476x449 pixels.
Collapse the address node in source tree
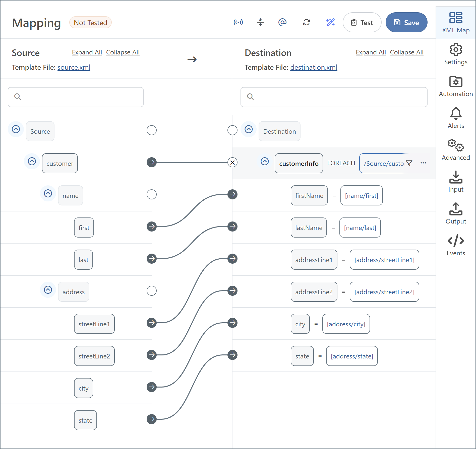click(x=48, y=290)
